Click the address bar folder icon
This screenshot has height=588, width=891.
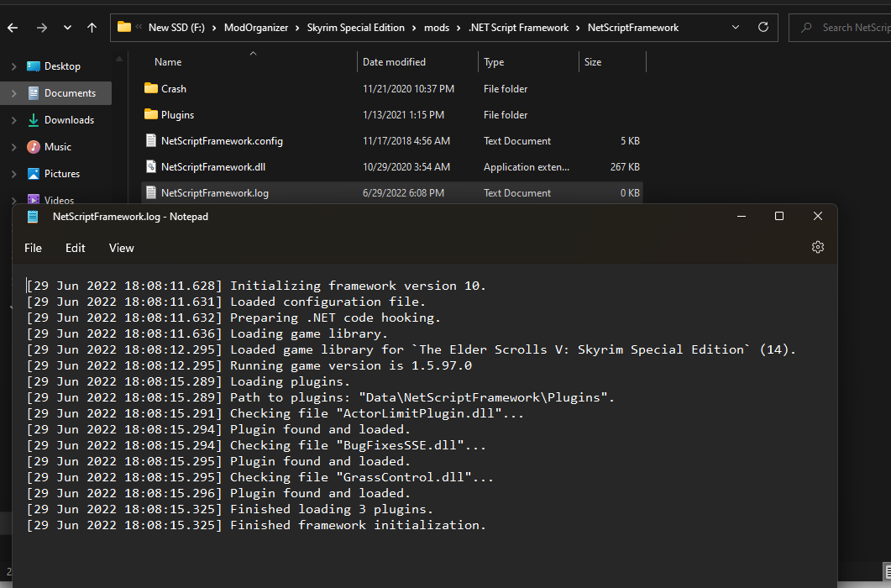pos(124,27)
